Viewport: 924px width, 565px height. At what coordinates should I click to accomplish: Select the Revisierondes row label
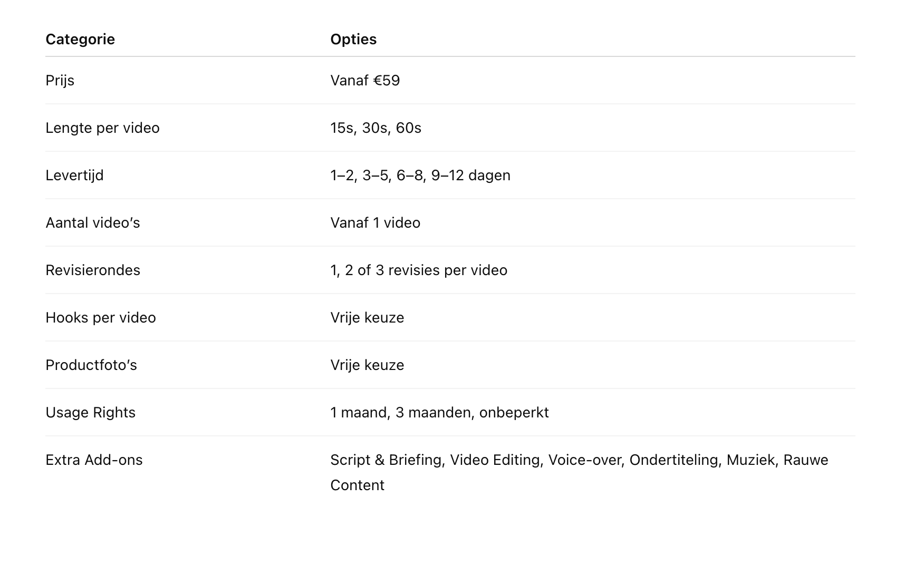pyautogui.click(x=93, y=270)
